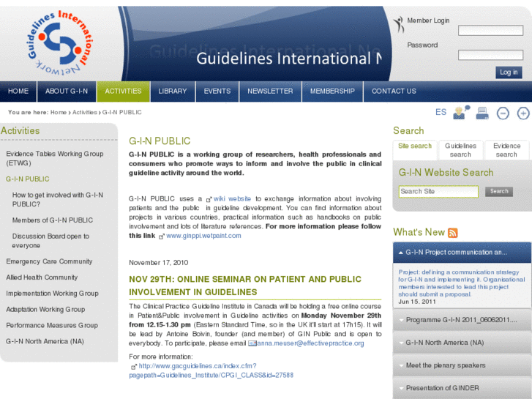This screenshot has height=399, width=532.
Task: Select G-I-N PUBLIC in sidebar
Action: click(x=28, y=179)
